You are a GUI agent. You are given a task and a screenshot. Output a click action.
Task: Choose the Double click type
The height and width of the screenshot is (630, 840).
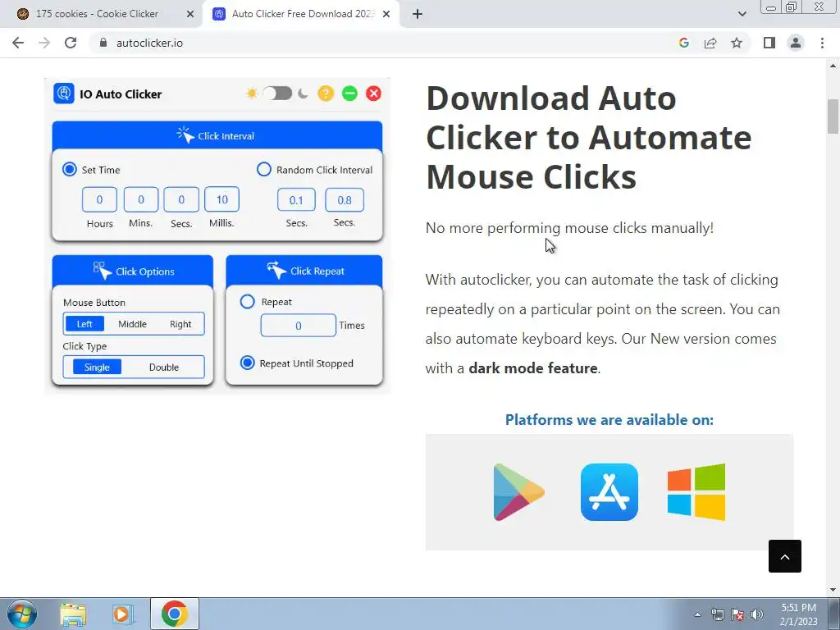click(x=164, y=367)
